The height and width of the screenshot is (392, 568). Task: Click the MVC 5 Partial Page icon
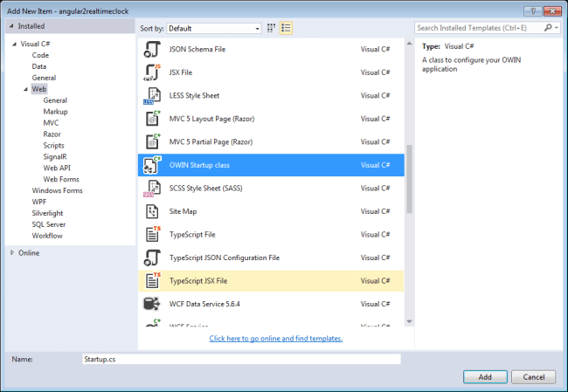(152, 142)
